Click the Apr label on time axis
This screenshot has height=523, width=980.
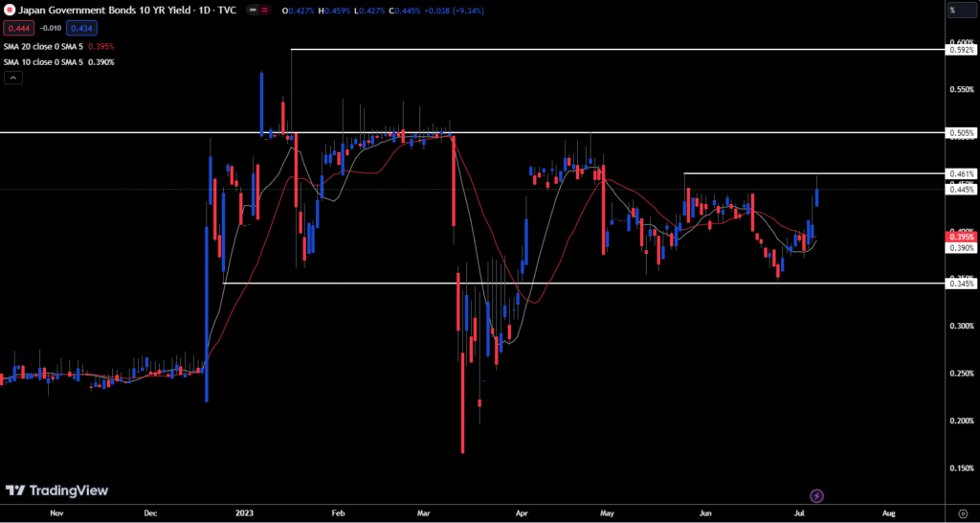click(x=520, y=512)
